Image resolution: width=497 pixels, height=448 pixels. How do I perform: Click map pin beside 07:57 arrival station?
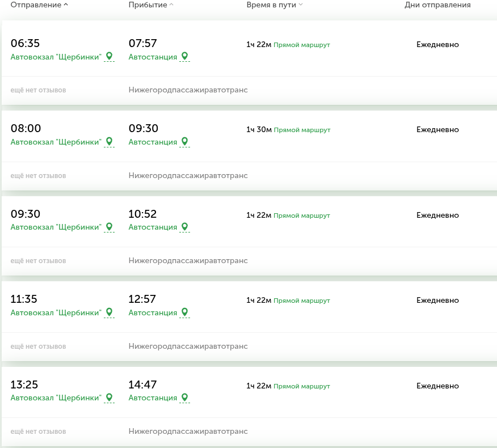(x=184, y=56)
